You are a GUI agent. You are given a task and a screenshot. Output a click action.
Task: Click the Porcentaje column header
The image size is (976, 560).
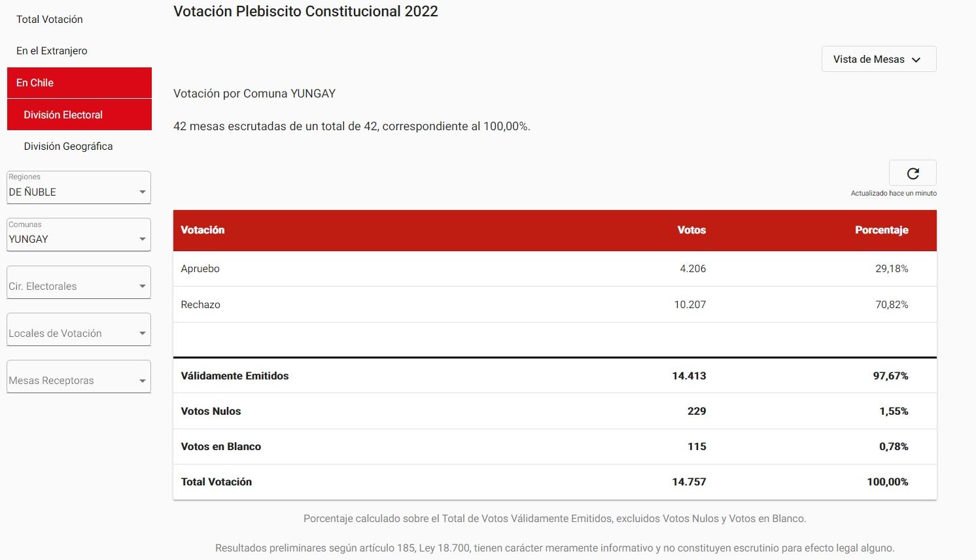[x=881, y=230]
